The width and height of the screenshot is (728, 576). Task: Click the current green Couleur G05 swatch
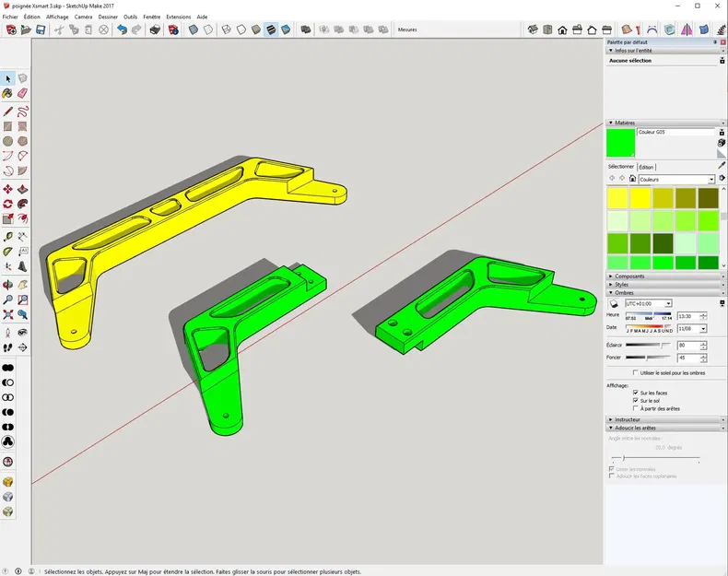click(x=620, y=143)
